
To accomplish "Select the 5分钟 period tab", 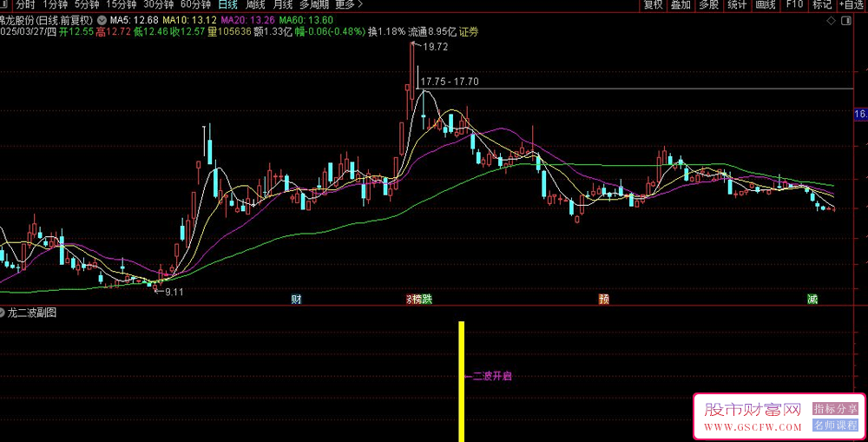I will tap(87, 5).
